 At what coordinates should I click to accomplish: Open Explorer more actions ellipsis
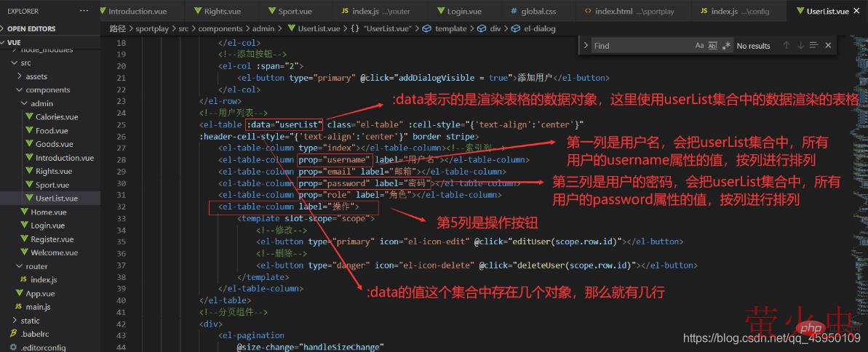click(x=85, y=11)
